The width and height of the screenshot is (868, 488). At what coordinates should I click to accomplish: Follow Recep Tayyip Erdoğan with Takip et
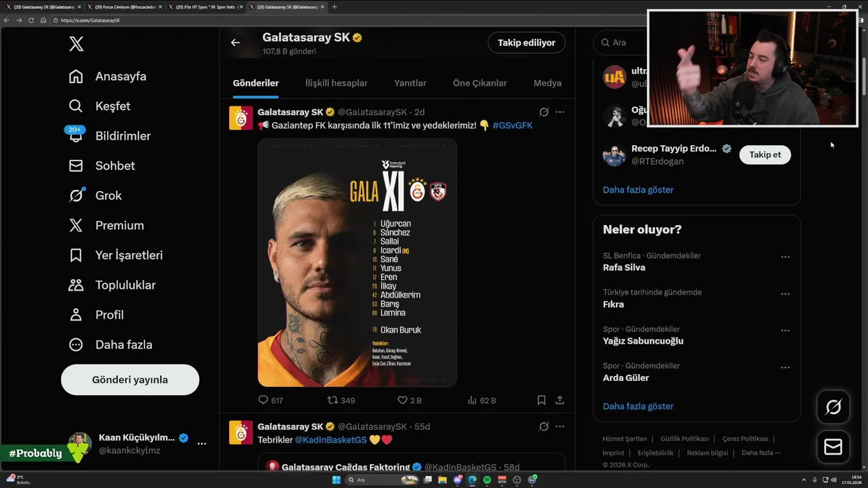[x=765, y=155]
